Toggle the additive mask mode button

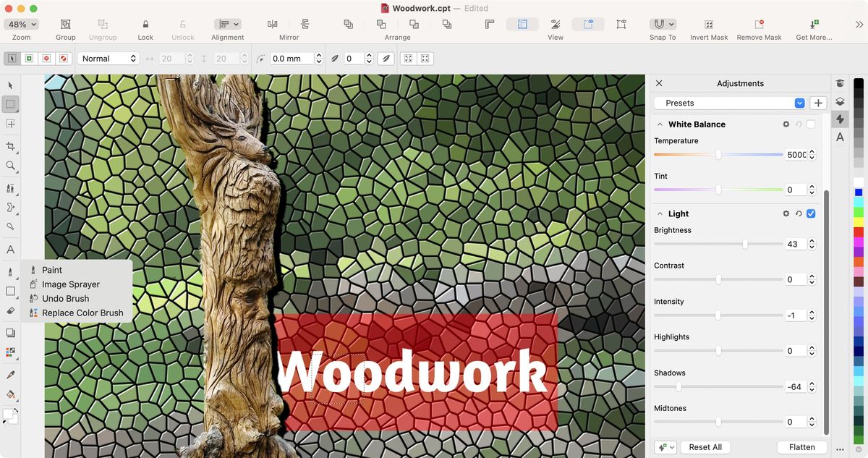pos(30,59)
